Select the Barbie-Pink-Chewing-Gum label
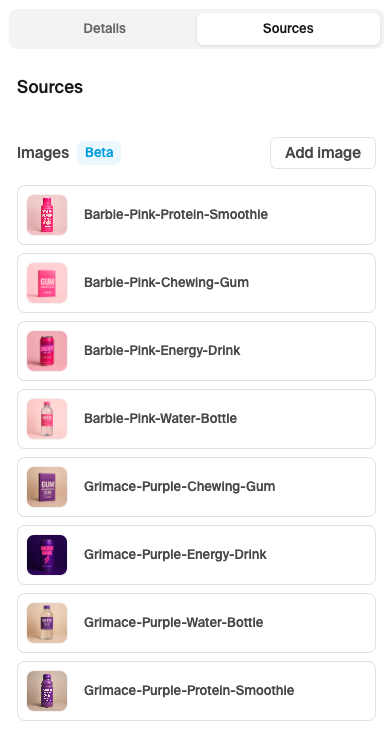Viewport: 392px width, 736px height. coord(167,283)
